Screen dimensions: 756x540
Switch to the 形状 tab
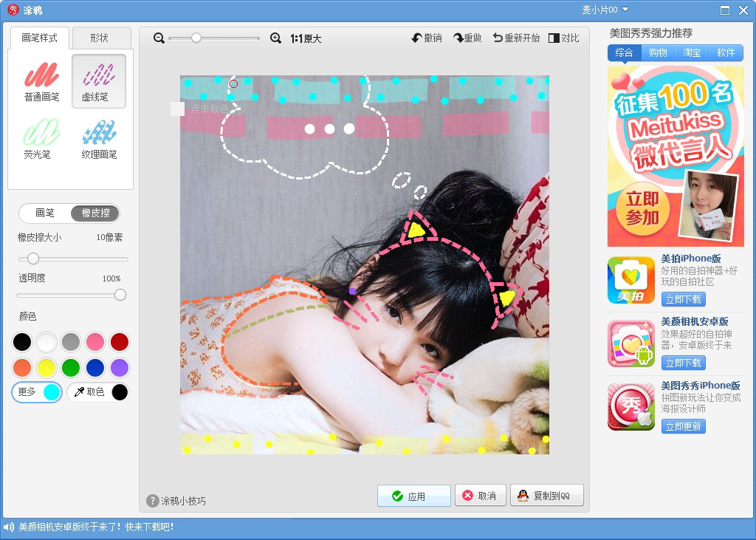(x=100, y=38)
